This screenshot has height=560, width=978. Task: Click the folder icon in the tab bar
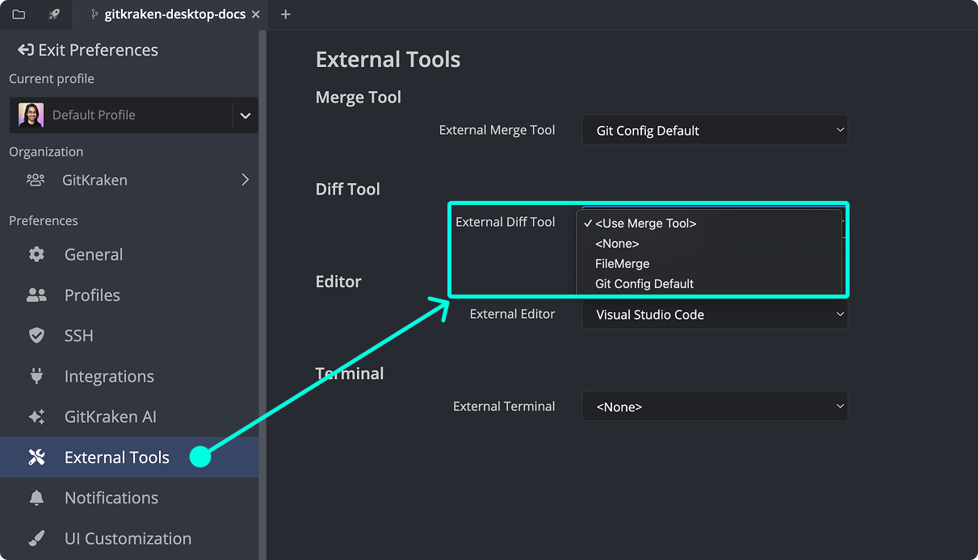click(19, 15)
